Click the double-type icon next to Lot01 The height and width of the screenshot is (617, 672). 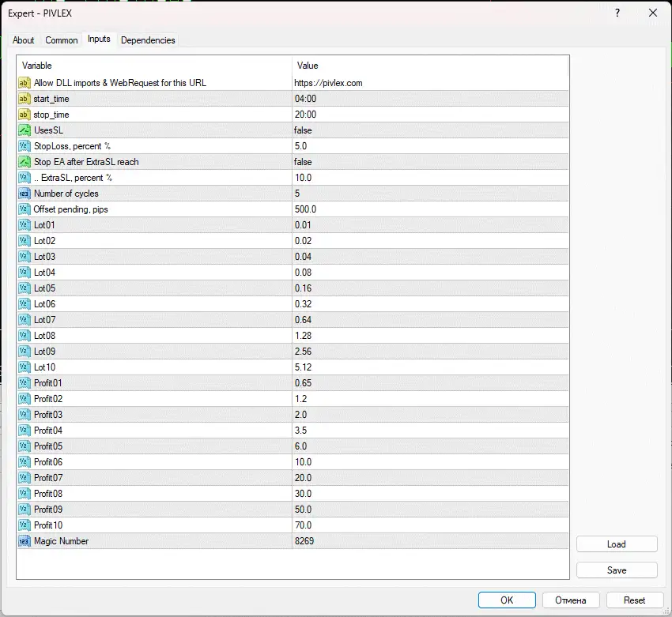pyautogui.click(x=24, y=225)
